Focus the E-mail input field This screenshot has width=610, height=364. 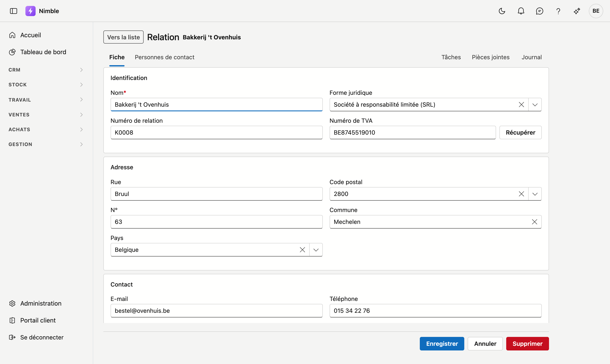coord(216,310)
